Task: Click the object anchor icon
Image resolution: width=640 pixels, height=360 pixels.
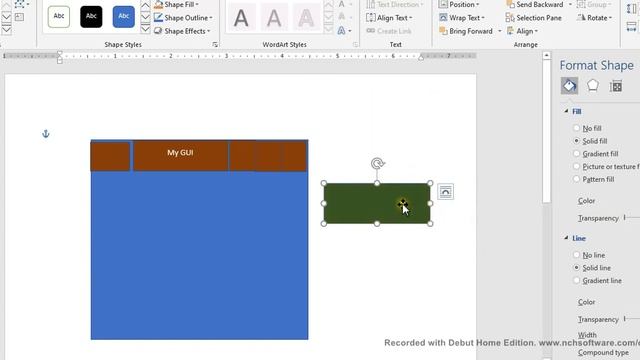Action: (46, 133)
